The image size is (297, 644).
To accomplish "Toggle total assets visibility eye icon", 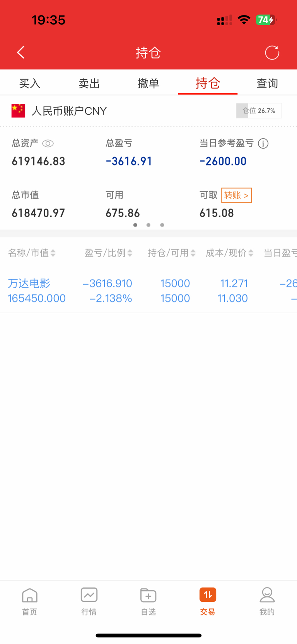I will click(x=48, y=144).
